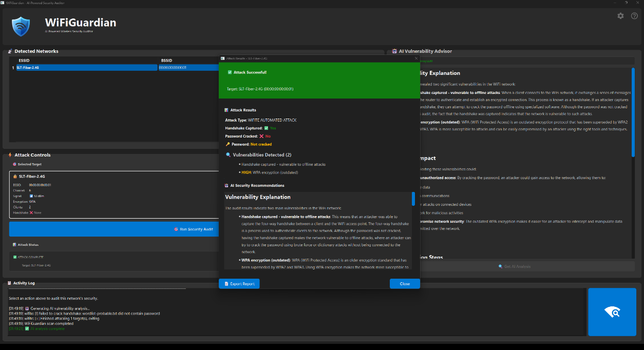This screenshot has height=350, width=644.
Task: Click the Target SLT-Fiber-2.4G banner text
Action: (260, 89)
